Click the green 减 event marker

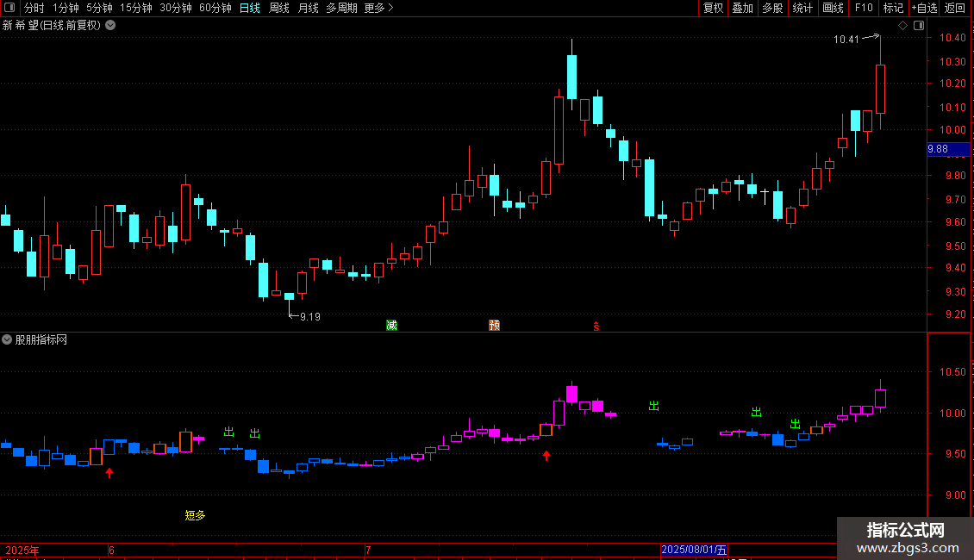(x=391, y=326)
